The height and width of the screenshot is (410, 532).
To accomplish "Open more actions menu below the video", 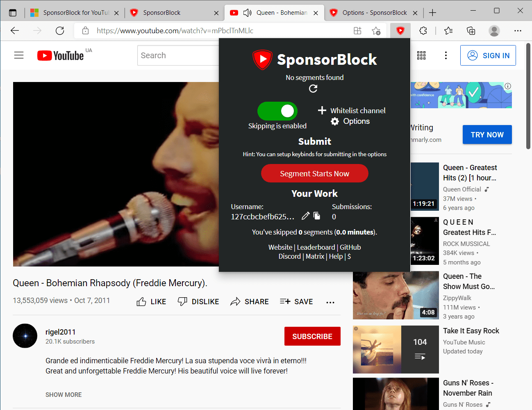I will click(330, 302).
